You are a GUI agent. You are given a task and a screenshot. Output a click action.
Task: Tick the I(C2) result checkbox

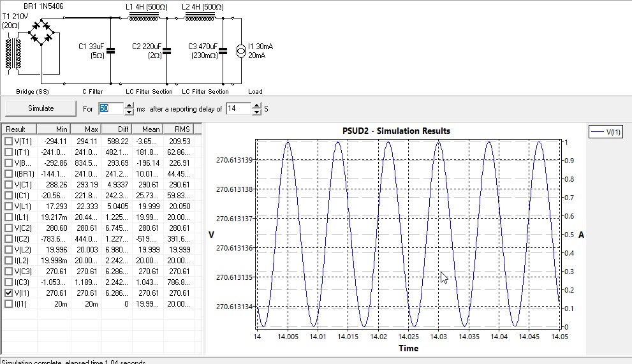(8, 238)
